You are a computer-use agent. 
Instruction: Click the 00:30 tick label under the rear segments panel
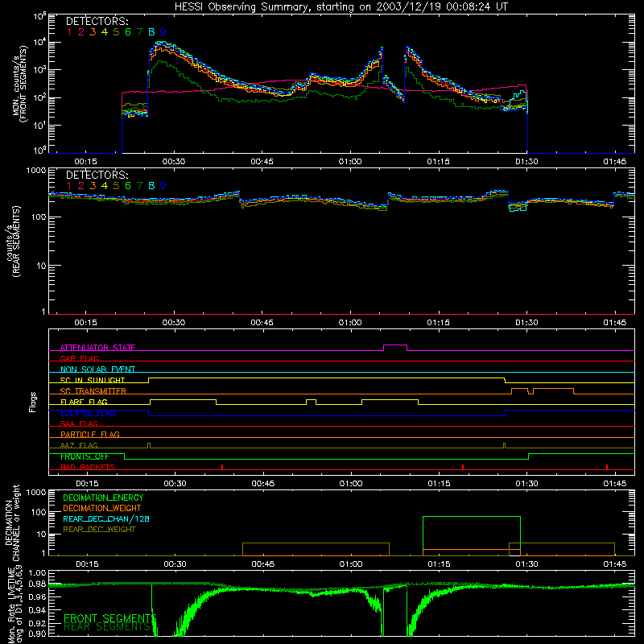(174, 323)
